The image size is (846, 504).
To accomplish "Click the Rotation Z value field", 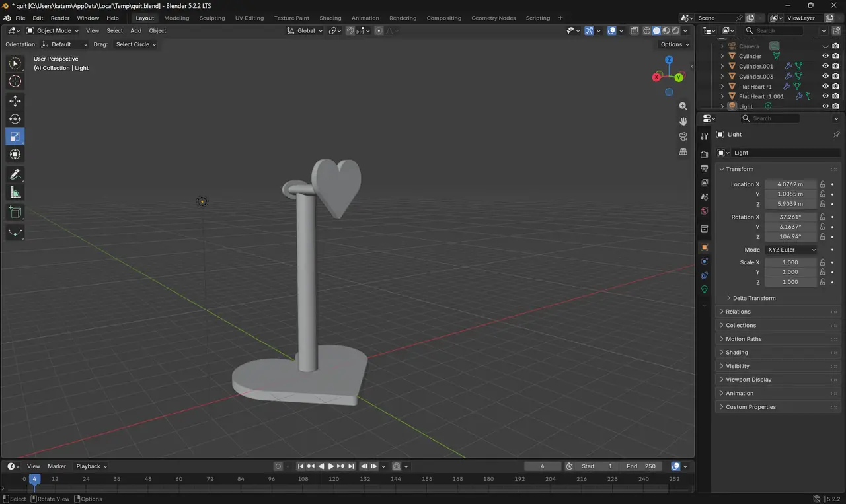I will pyautogui.click(x=791, y=236).
